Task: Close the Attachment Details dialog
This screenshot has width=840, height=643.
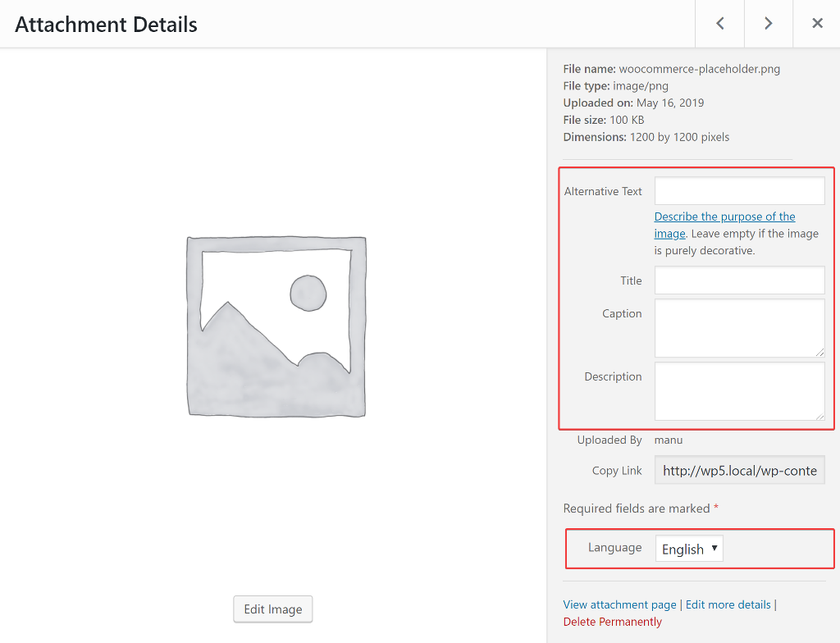Action: (817, 24)
